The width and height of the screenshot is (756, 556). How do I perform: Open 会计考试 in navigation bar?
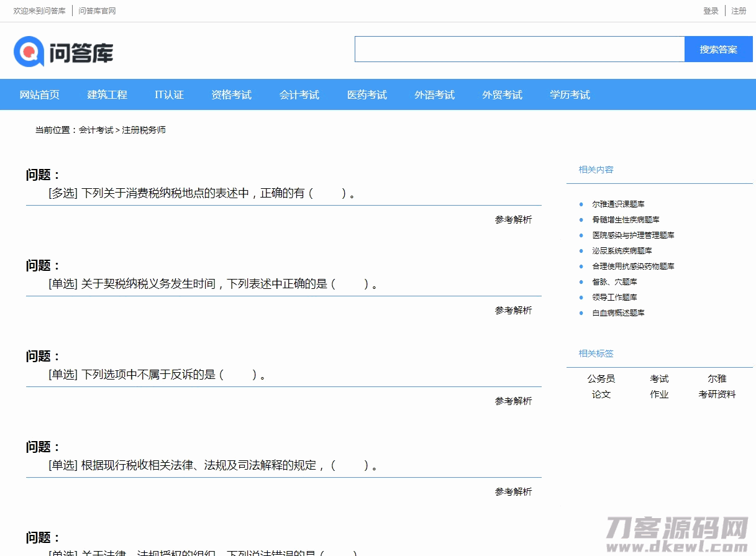click(299, 95)
